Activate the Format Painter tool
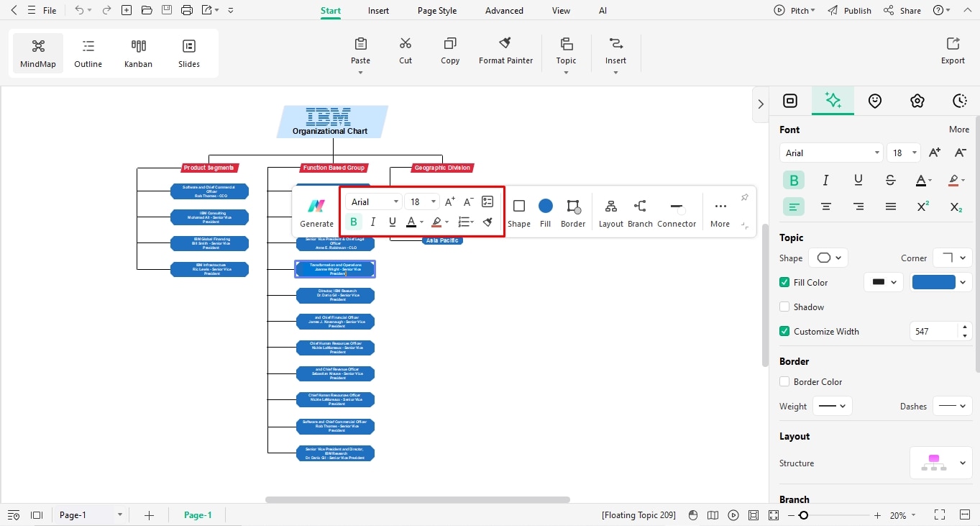Image resolution: width=980 pixels, height=526 pixels. point(505,51)
